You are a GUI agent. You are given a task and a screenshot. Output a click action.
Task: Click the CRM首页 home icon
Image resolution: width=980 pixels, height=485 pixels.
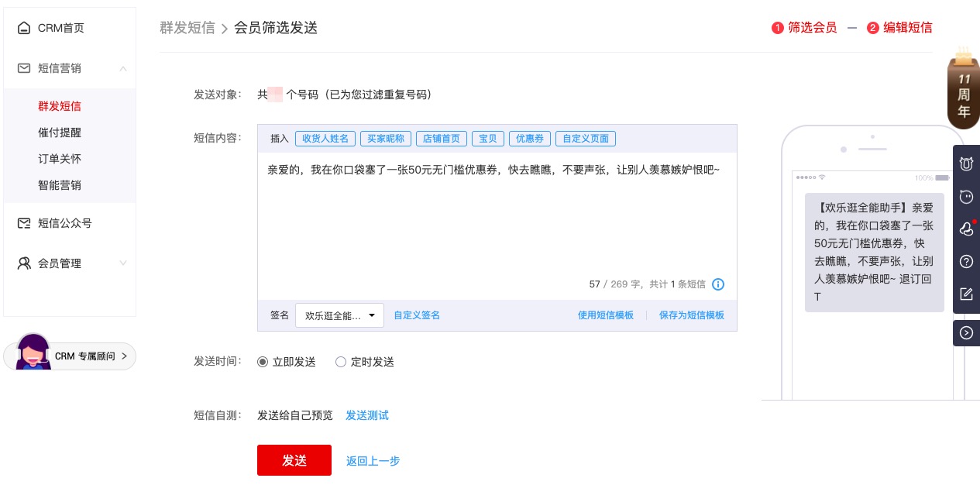click(24, 28)
